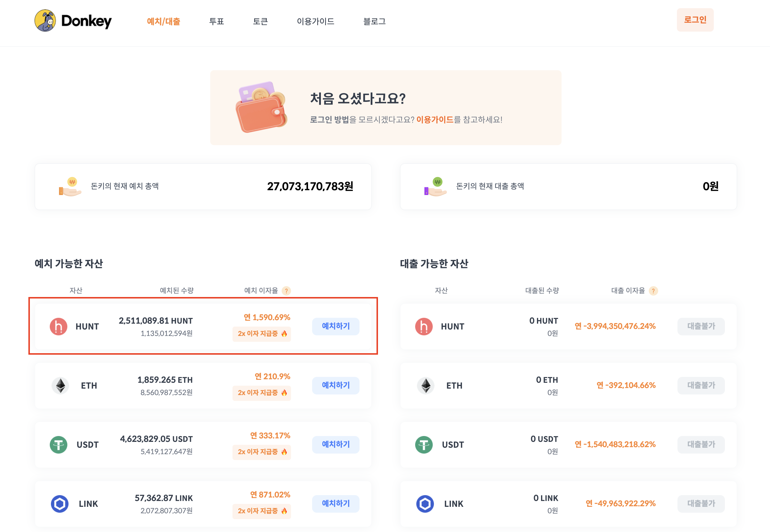Click the Donkey logo icon
The height and width of the screenshot is (532, 770).
45,21
